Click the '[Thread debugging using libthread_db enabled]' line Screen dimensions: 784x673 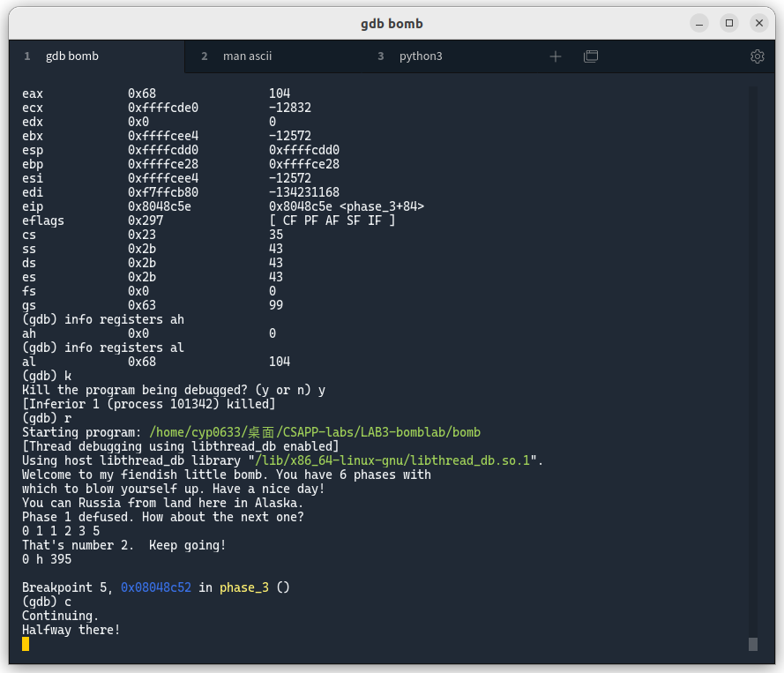point(181,446)
